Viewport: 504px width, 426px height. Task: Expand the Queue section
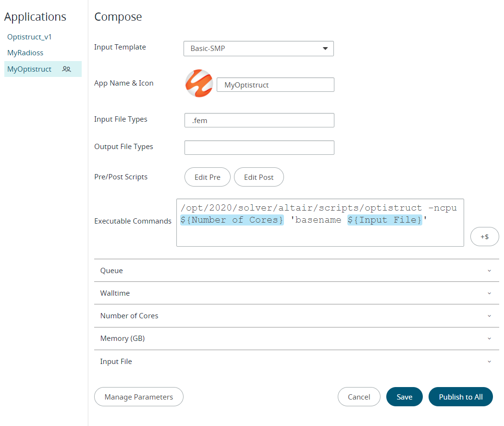pyautogui.click(x=296, y=271)
